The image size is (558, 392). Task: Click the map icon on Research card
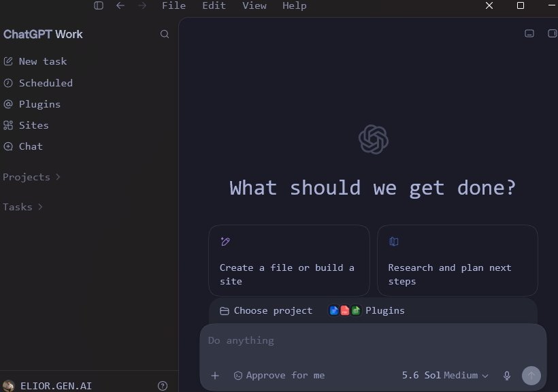coord(393,242)
